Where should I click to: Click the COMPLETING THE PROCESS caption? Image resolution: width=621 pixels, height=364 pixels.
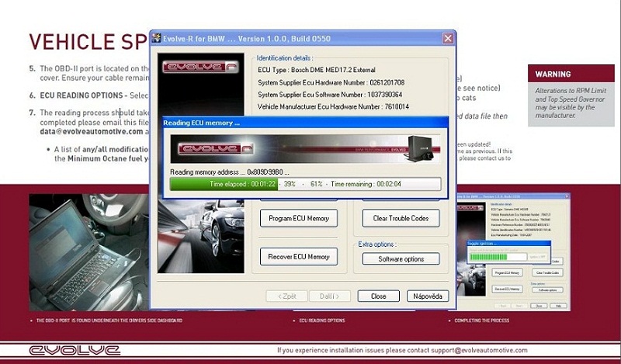pos(481,321)
